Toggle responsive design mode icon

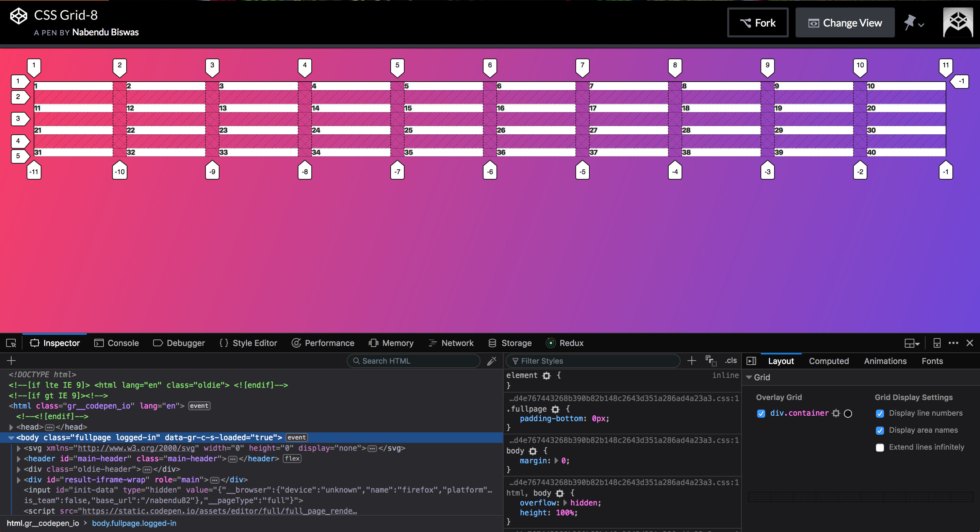coord(937,343)
